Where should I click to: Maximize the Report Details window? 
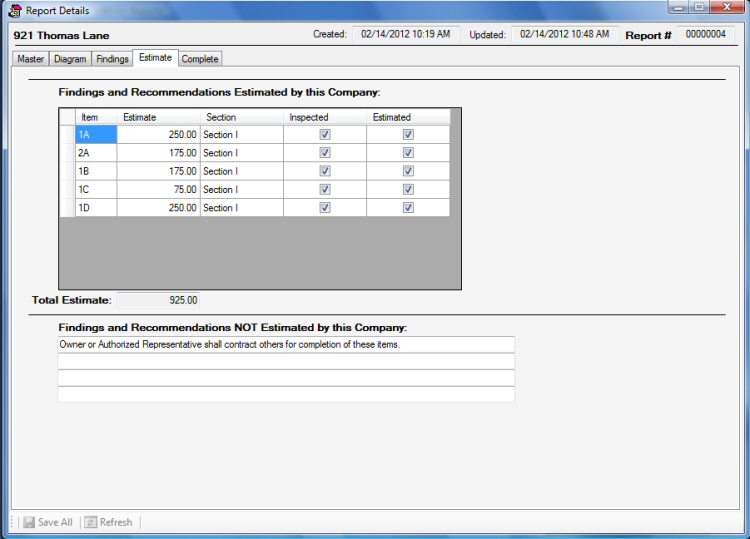pos(699,7)
